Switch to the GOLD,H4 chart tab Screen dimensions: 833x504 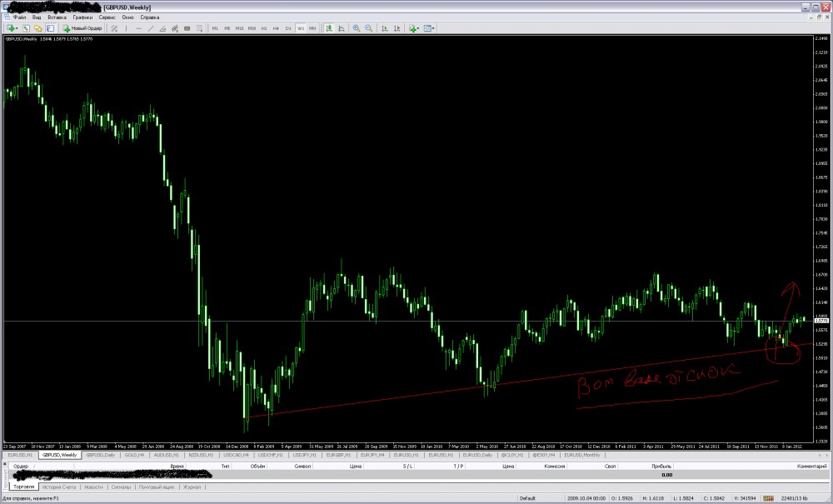pos(133,456)
